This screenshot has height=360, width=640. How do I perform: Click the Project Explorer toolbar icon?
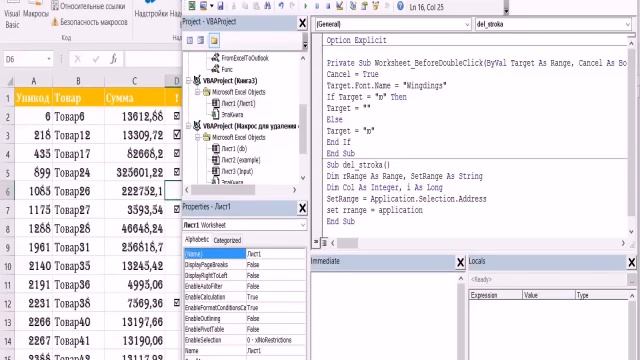353,6
